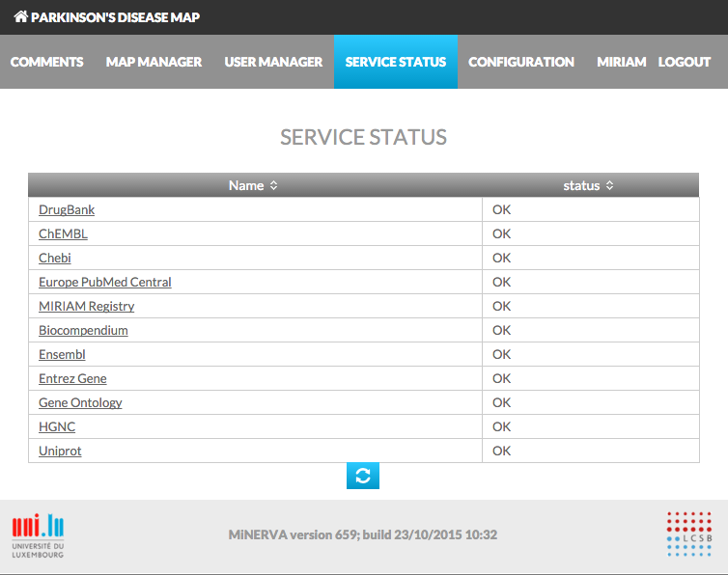This screenshot has height=575, width=728.
Task: Visit the MIRIAM Registry link
Action: pos(86,306)
